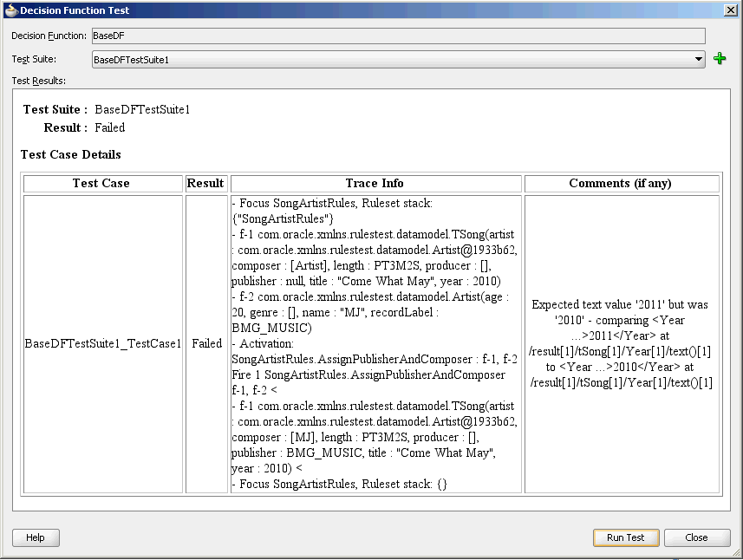The image size is (743, 560).
Task: Select the BaseDFTestSuite1 combo box
Action: click(x=399, y=59)
